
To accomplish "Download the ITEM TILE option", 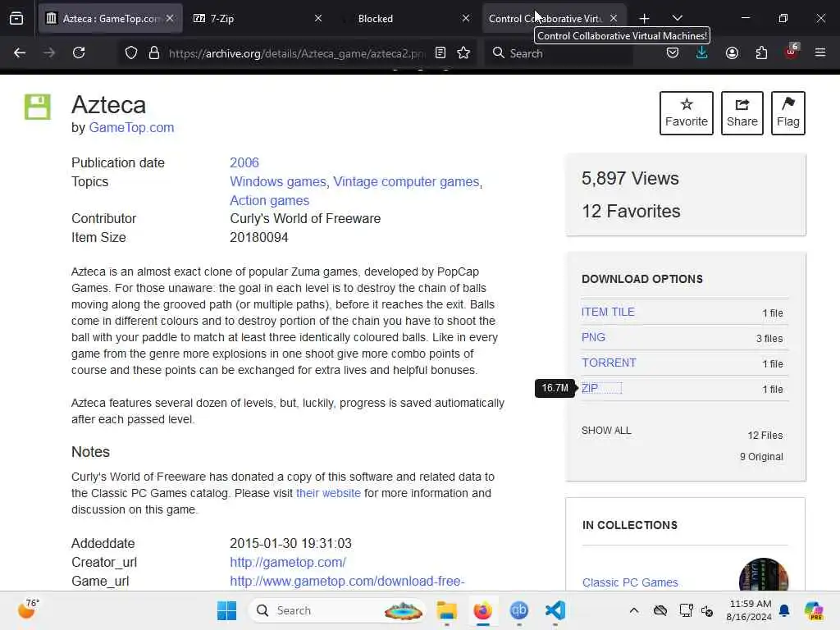I will (x=608, y=312).
